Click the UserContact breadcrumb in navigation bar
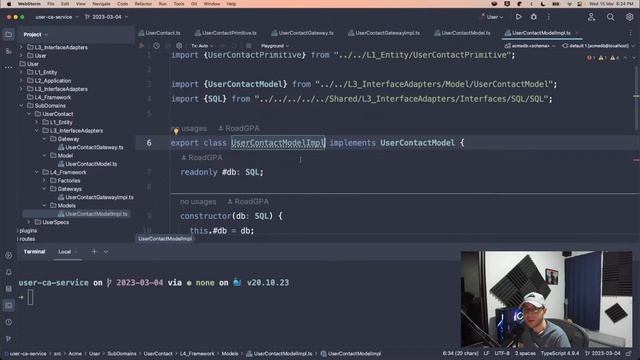The width and height of the screenshot is (640, 360). pos(158,353)
